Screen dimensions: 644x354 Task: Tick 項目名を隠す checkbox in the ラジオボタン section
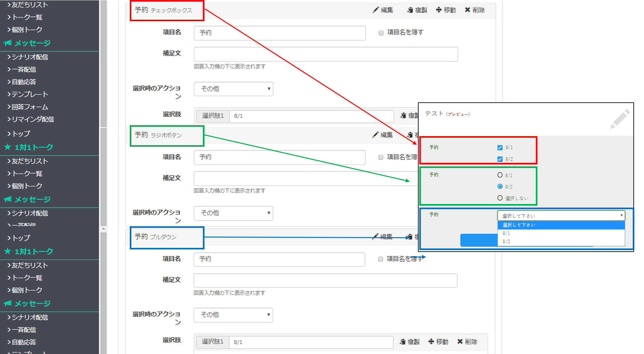tap(381, 157)
